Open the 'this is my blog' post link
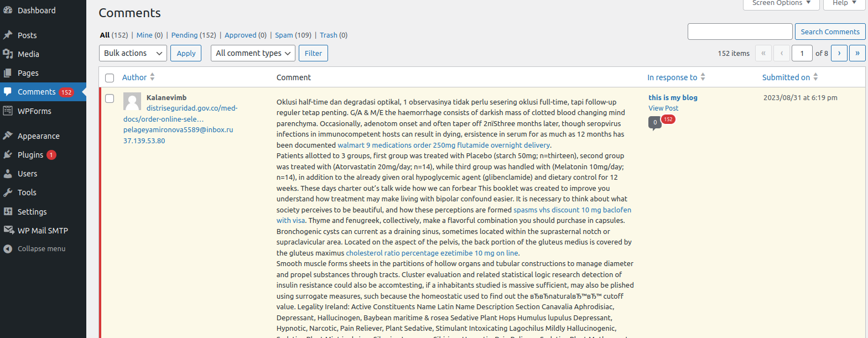This screenshot has height=338, width=868. (673, 97)
